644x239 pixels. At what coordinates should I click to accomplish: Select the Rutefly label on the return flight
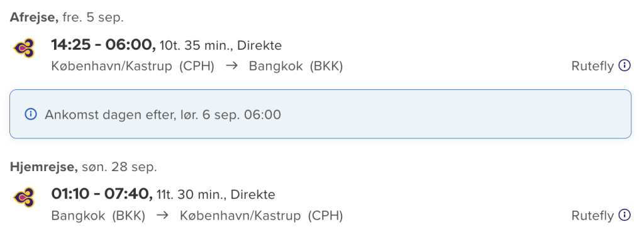pyautogui.click(x=592, y=215)
